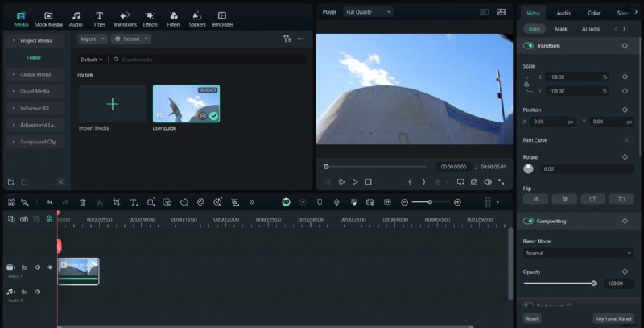644x328 pixels.
Task: Open the Audio library tab
Action: 76,19
